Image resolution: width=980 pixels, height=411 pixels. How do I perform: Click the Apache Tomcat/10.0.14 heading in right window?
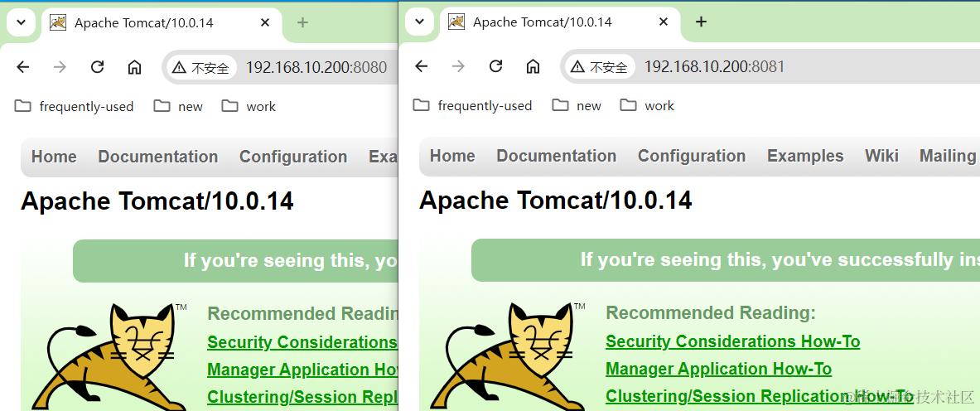click(x=556, y=201)
